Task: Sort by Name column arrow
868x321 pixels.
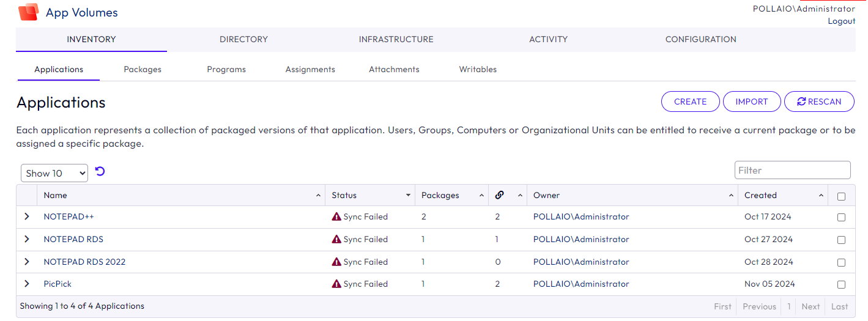Action: (318, 196)
